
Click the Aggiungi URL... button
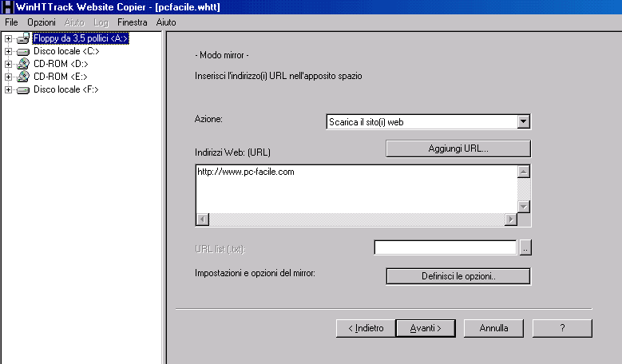(458, 148)
